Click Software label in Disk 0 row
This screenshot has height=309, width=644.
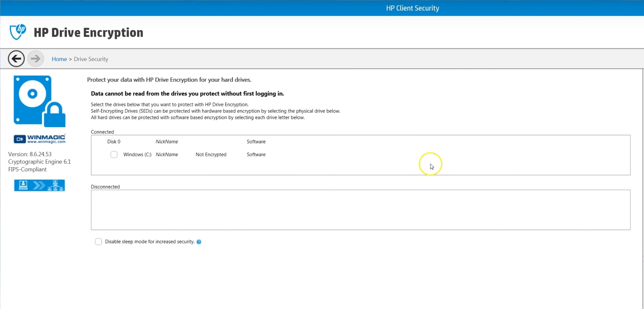click(x=256, y=142)
